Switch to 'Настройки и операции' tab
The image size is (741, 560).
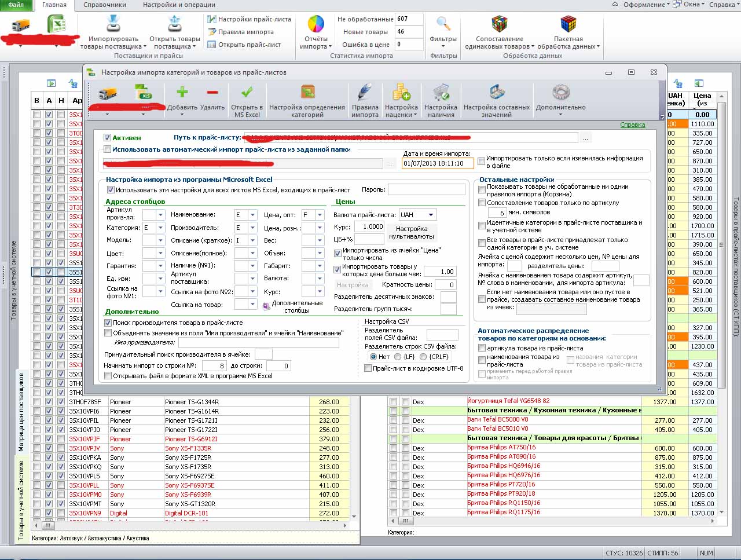pyautogui.click(x=179, y=5)
